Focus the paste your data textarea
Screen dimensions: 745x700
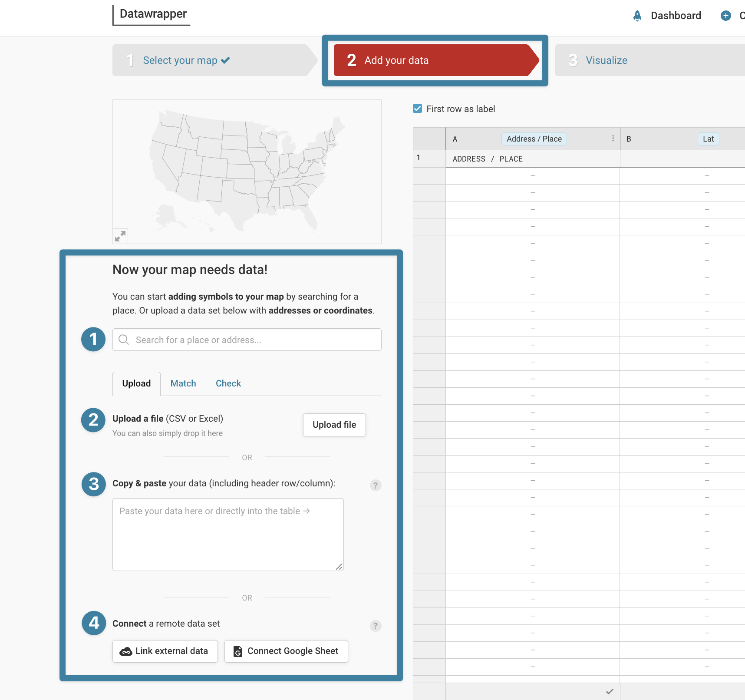[228, 535]
